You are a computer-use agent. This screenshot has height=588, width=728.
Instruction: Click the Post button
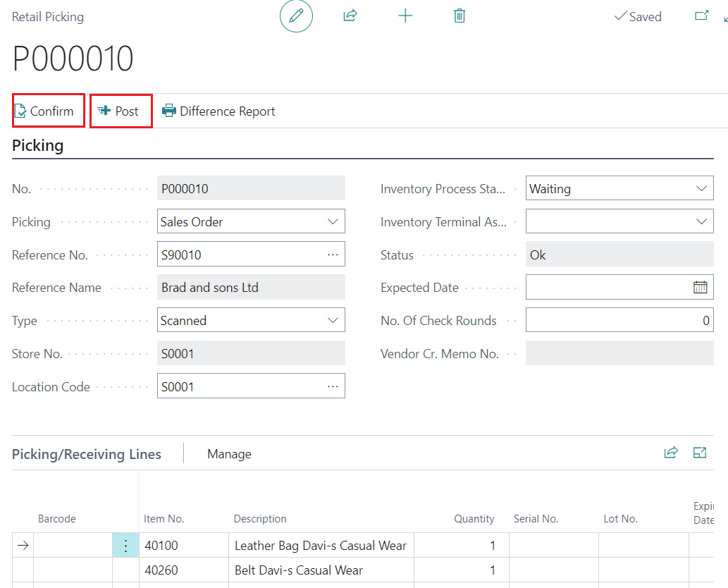click(x=121, y=111)
